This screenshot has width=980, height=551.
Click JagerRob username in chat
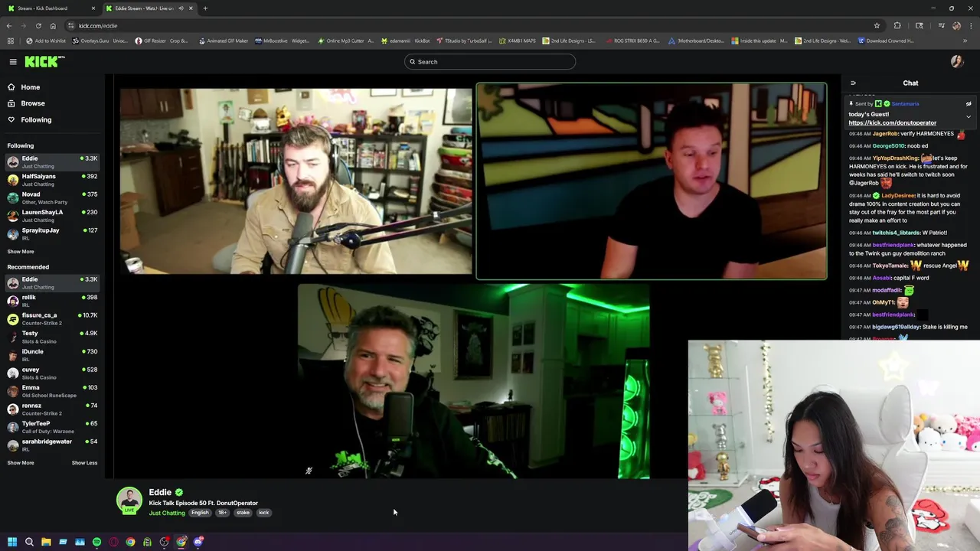coord(886,134)
